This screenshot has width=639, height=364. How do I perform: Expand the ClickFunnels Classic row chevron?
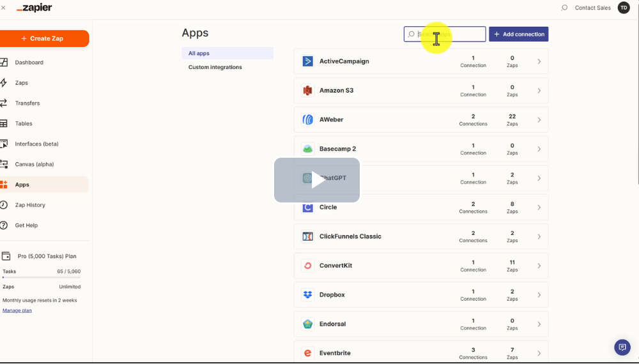coord(539,236)
